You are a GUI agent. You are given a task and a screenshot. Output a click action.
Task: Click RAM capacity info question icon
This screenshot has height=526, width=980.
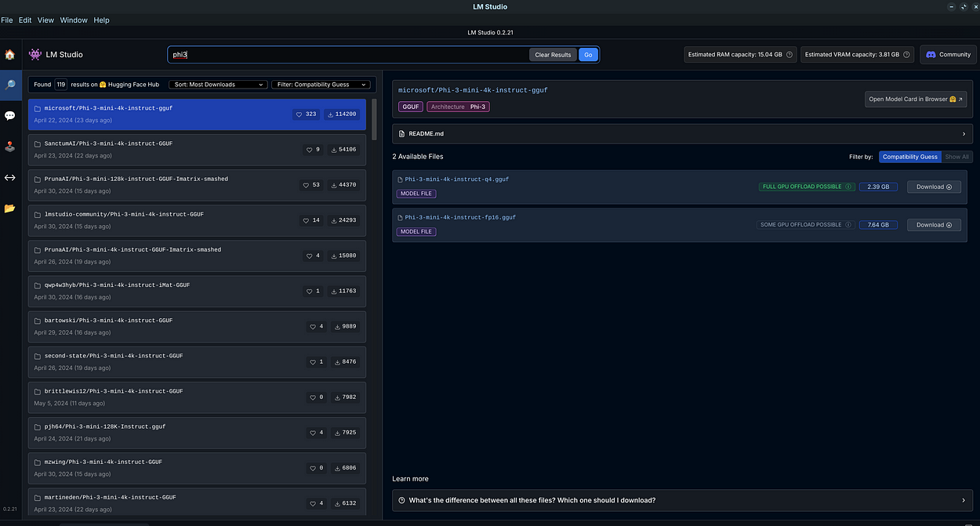pos(789,55)
